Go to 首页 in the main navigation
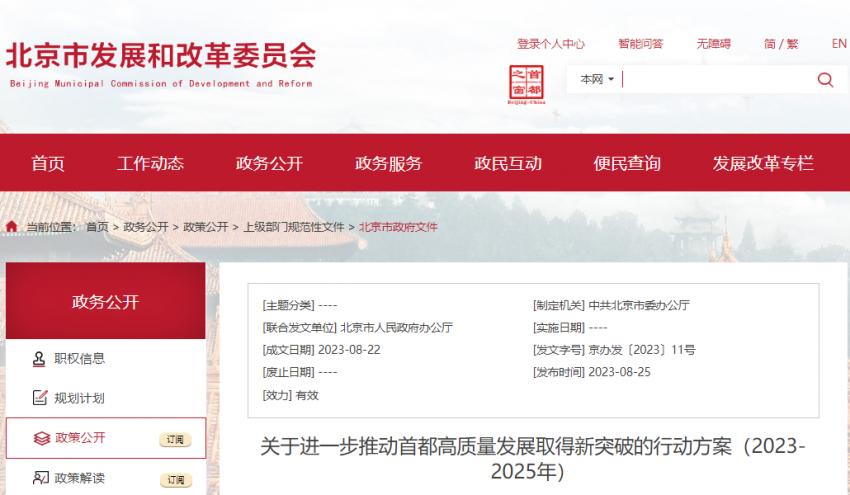The image size is (850, 495). click(x=48, y=163)
